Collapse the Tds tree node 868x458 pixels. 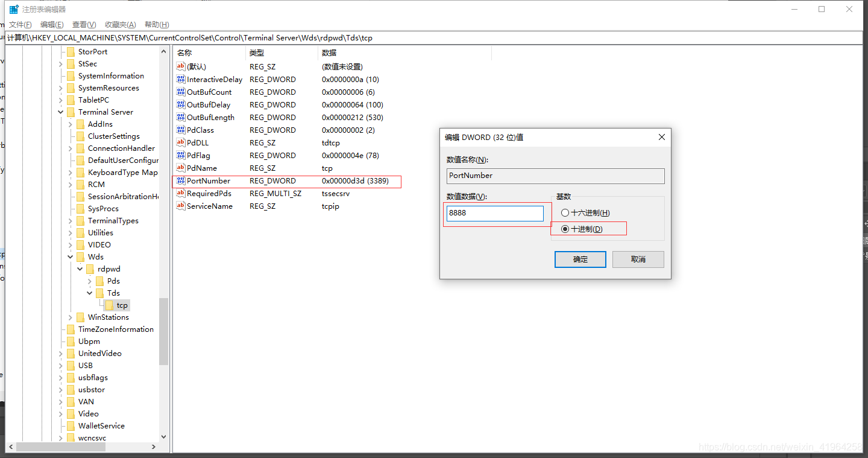click(x=90, y=293)
